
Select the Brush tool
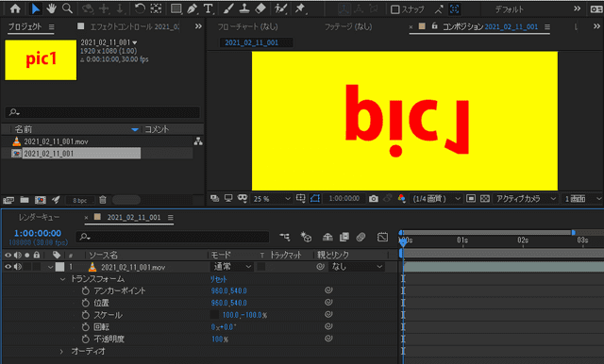click(x=228, y=8)
